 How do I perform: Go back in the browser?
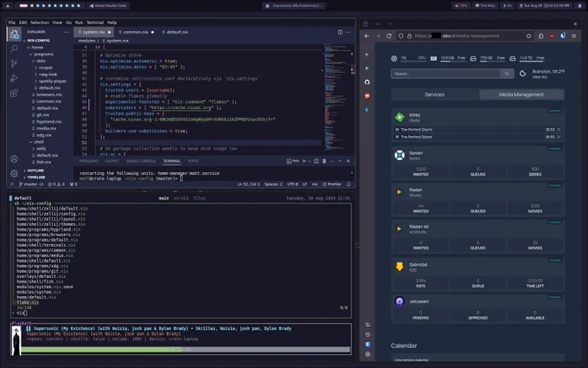[367, 36]
